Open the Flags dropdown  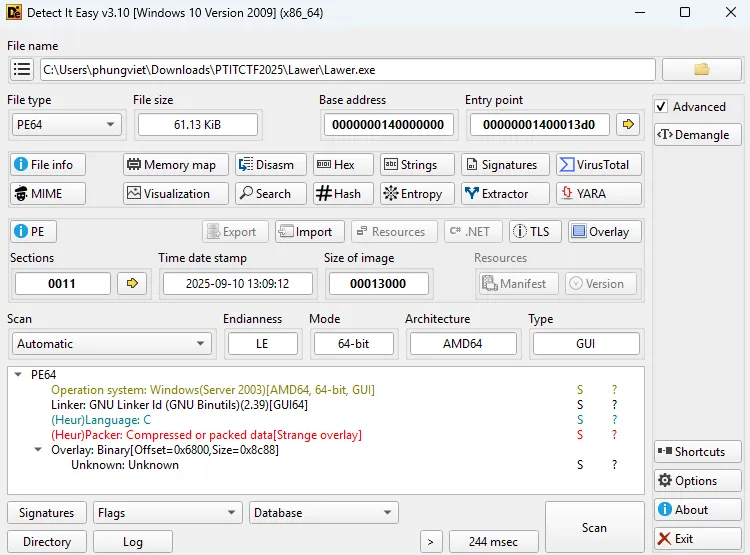click(167, 513)
